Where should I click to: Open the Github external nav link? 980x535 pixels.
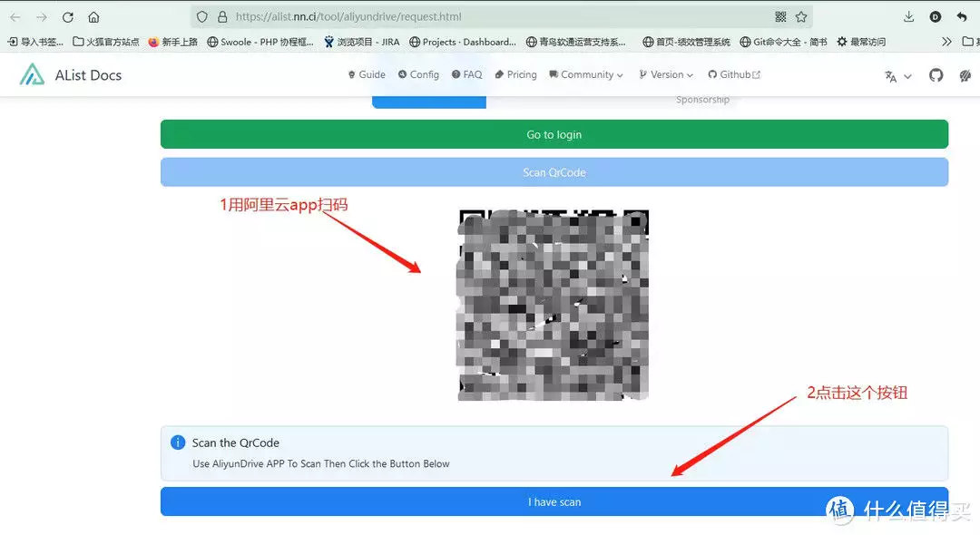click(x=734, y=74)
